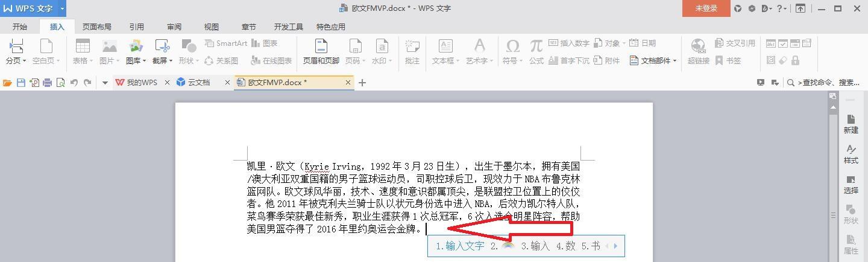Undo the last action

tap(74, 83)
